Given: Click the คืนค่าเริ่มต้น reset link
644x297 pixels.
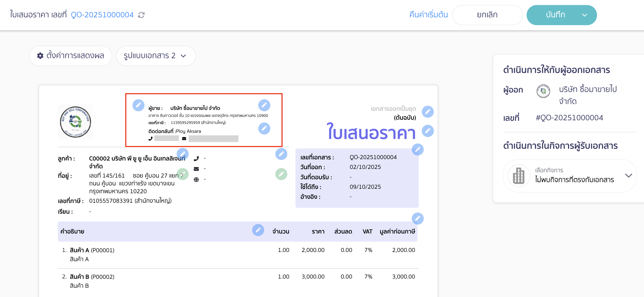Looking at the screenshot, I should [x=428, y=15].
